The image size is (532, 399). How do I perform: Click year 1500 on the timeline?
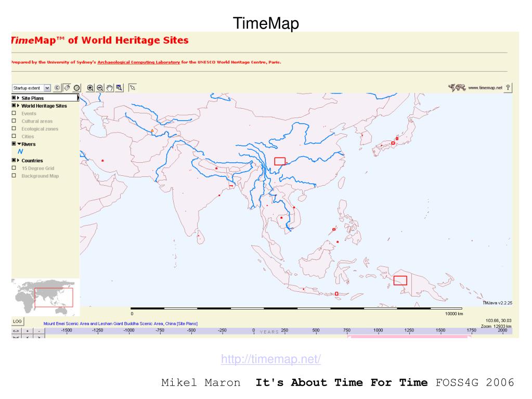440,330
